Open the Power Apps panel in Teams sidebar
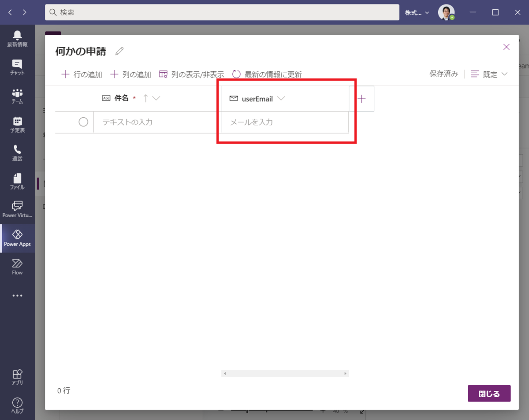Screen dimensions: 529x420 (17, 238)
